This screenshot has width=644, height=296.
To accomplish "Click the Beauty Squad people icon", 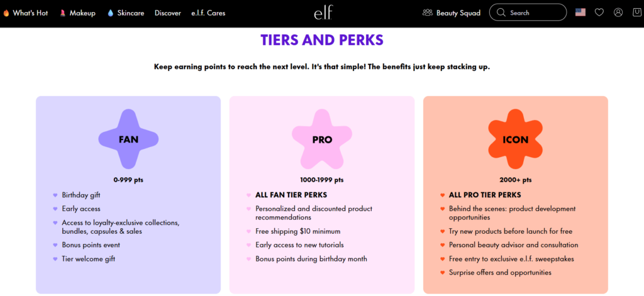I will pyautogui.click(x=428, y=13).
